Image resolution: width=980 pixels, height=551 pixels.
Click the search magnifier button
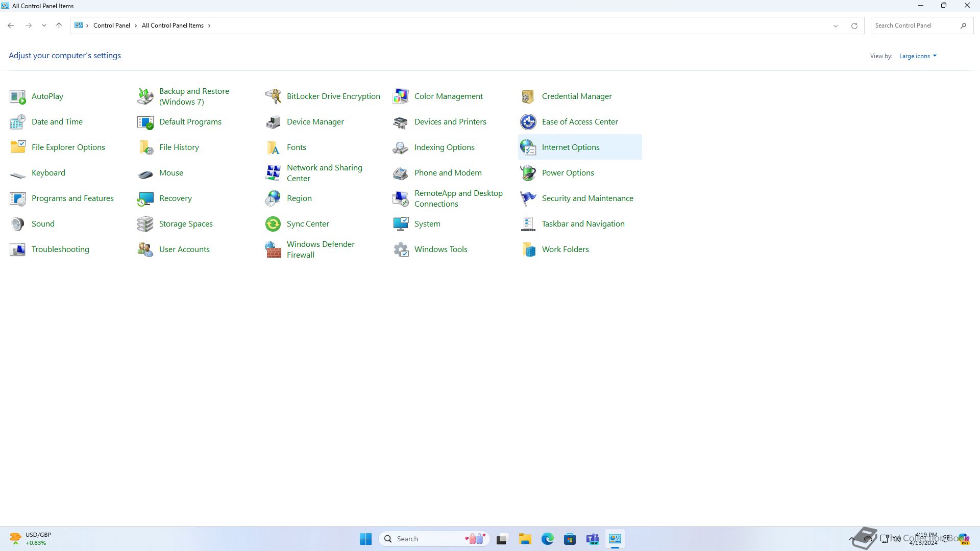[x=963, y=26]
